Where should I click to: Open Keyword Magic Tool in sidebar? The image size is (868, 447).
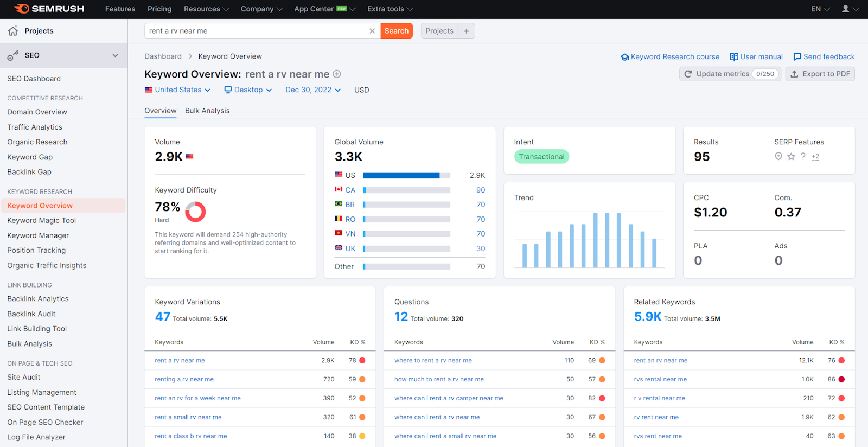coord(42,220)
